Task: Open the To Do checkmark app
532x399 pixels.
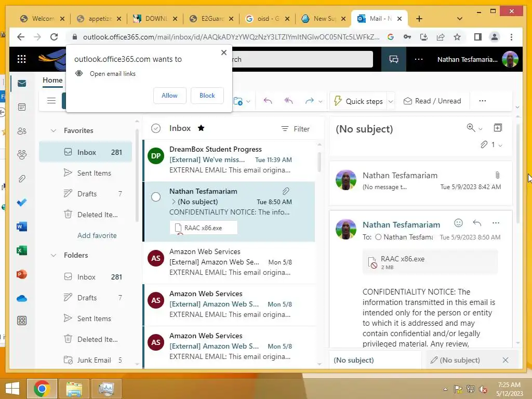Action: [x=22, y=203]
